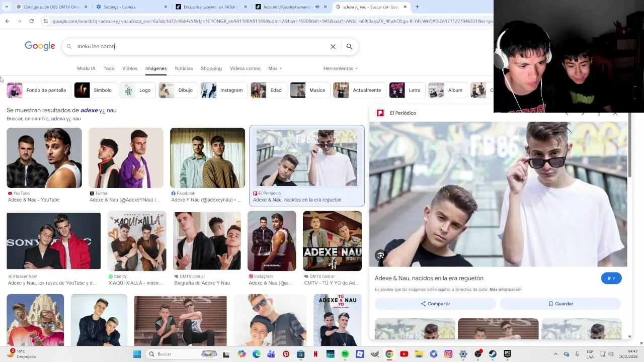Click the magnifier search button in Google search bar
The image size is (644, 362).
click(349, 46)
